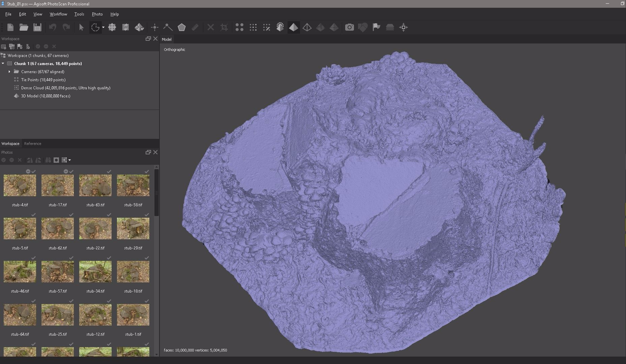626x364 pixels.
Task: Select the Rotate Region tool
Action: tap(125, 27)
